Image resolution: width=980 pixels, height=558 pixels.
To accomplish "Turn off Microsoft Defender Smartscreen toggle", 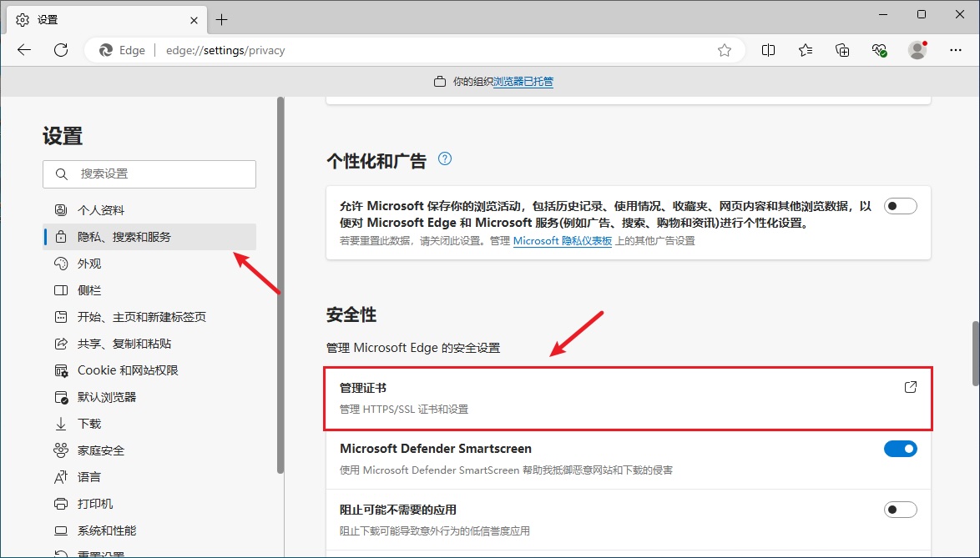I will [900, 449].
